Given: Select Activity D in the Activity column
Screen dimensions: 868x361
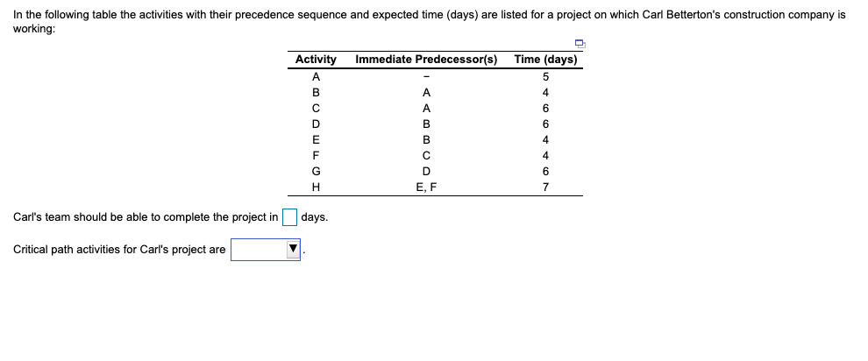Looking at the screenshot, I should [316, 124].
